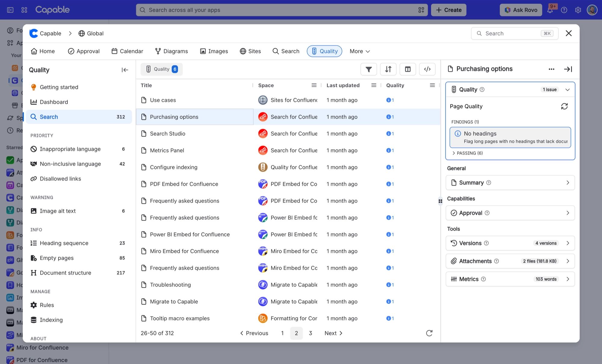Switch to the Images tab
This screenshot has width=602, height=364.
214,51
